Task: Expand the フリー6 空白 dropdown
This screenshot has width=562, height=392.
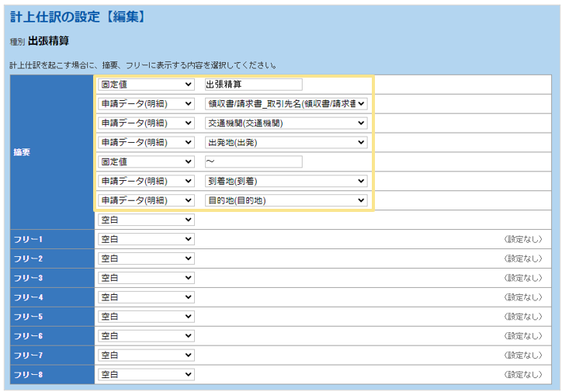Action: (x=146, y=336)
